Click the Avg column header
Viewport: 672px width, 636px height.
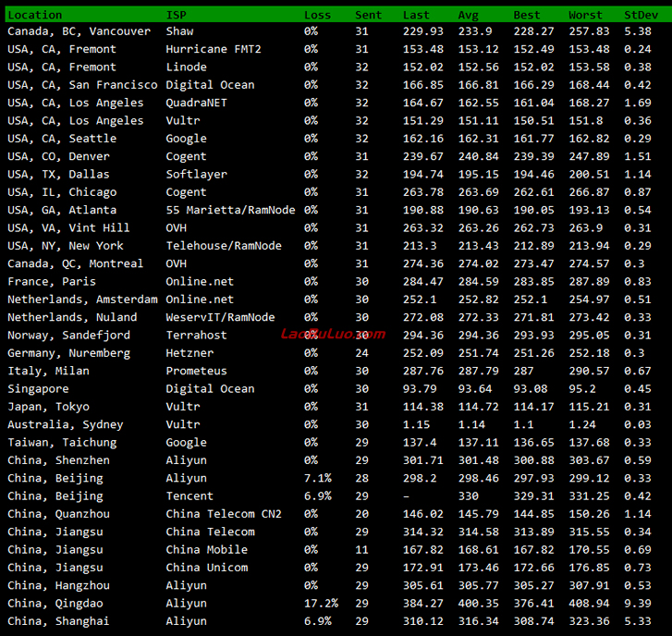pos(468,15)
